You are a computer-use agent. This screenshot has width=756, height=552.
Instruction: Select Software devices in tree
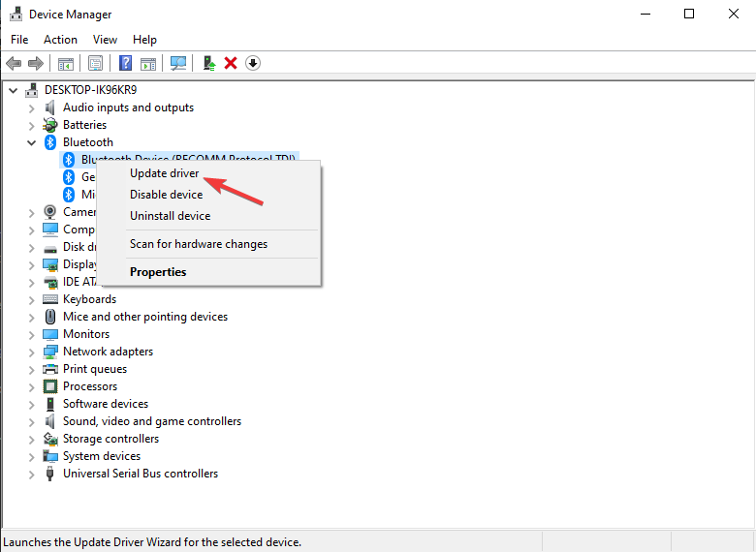[106, 404]
